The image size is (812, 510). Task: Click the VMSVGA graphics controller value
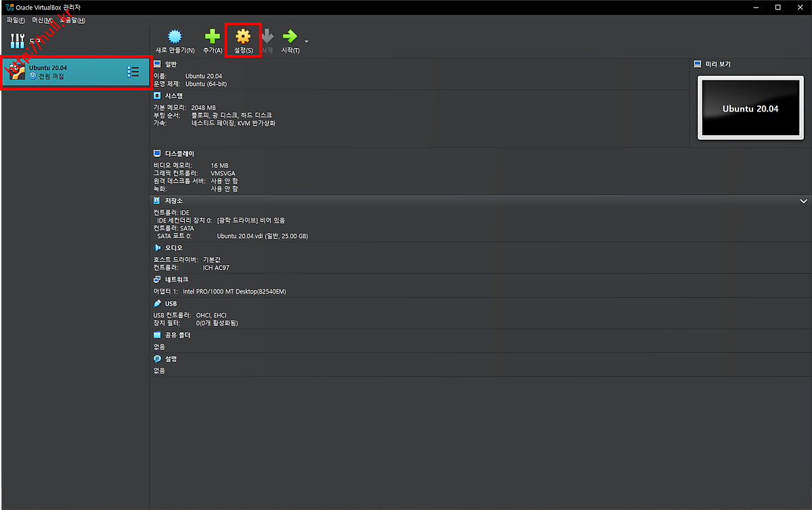pyautogui.click(x=223, y=173)
